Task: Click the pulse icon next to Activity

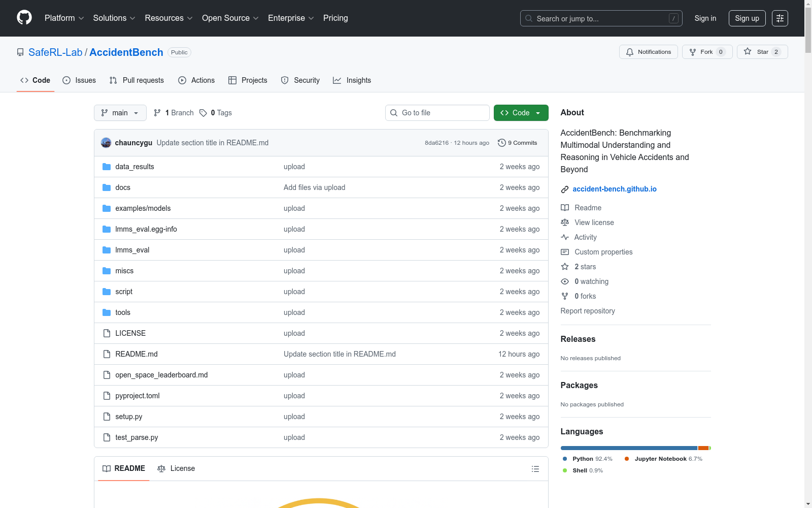Action: (565, 237)
